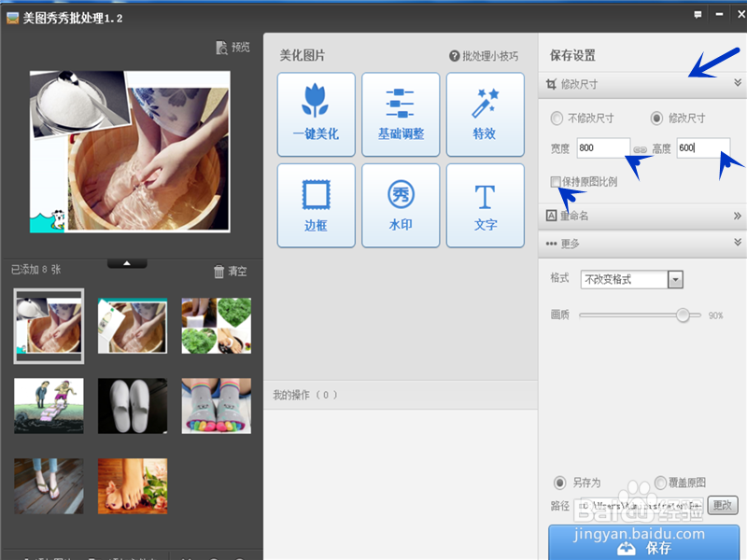
Task: Click the 预览 preview icon above the image
Action: (232, 48)
